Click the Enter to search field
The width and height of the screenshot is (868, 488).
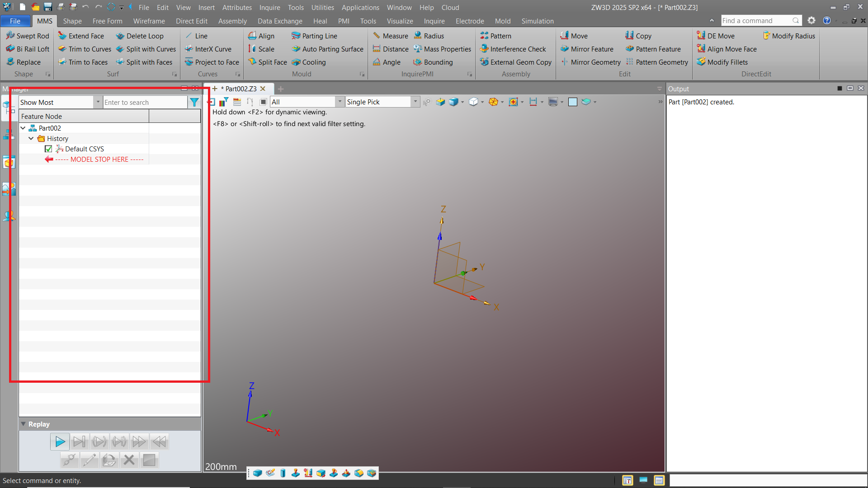click(x=145, y=103)
